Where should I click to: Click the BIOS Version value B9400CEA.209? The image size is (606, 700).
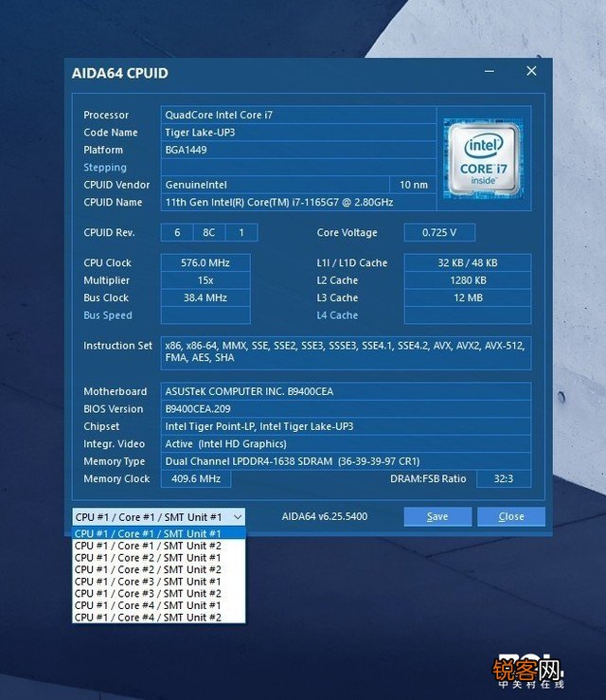pos(346,409)
